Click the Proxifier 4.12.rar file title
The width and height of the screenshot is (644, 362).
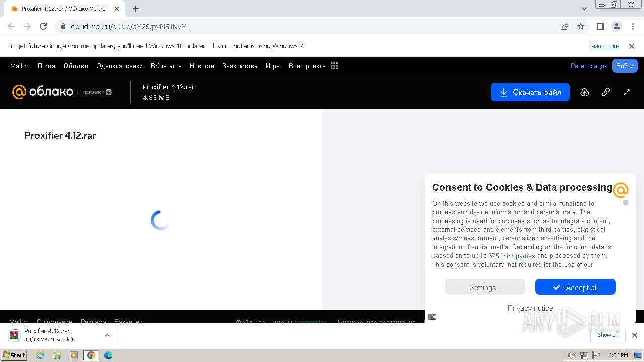[60, 135]
